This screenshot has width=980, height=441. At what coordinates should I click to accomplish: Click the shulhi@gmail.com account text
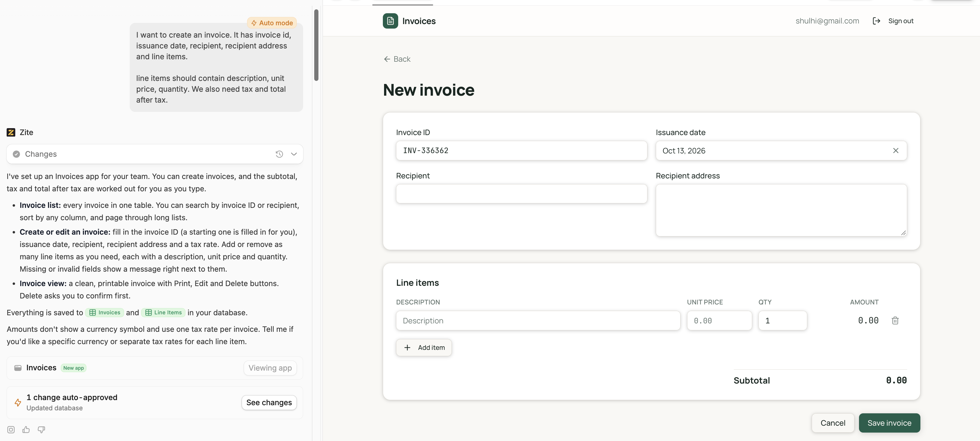point(827,21)
